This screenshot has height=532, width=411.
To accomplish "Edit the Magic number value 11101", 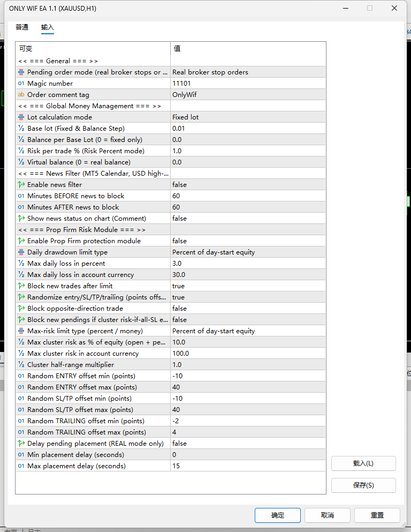I will pos(248,83).
